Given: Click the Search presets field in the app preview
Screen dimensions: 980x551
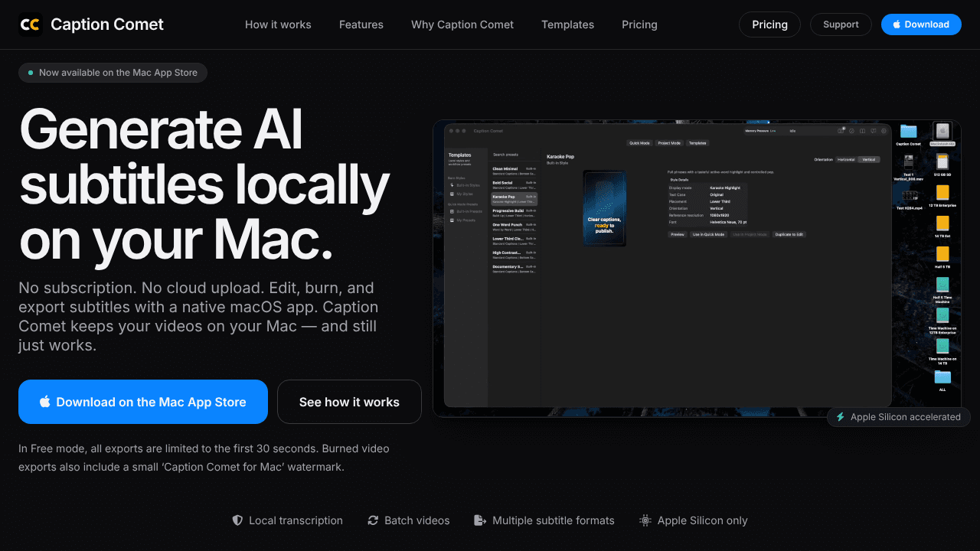Looking at the screenshot, I should [514, 155].
